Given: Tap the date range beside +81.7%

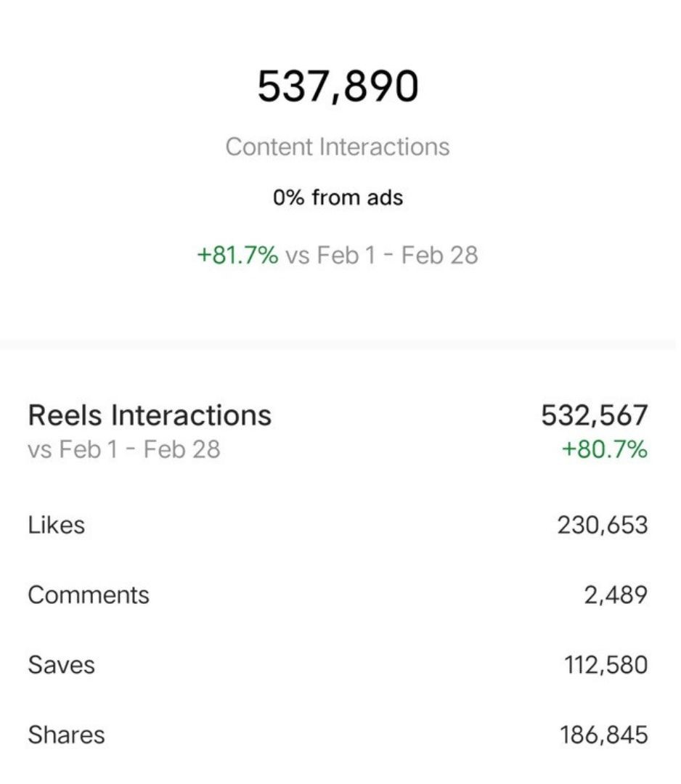Looking at the screenshot, I should 382,255.
